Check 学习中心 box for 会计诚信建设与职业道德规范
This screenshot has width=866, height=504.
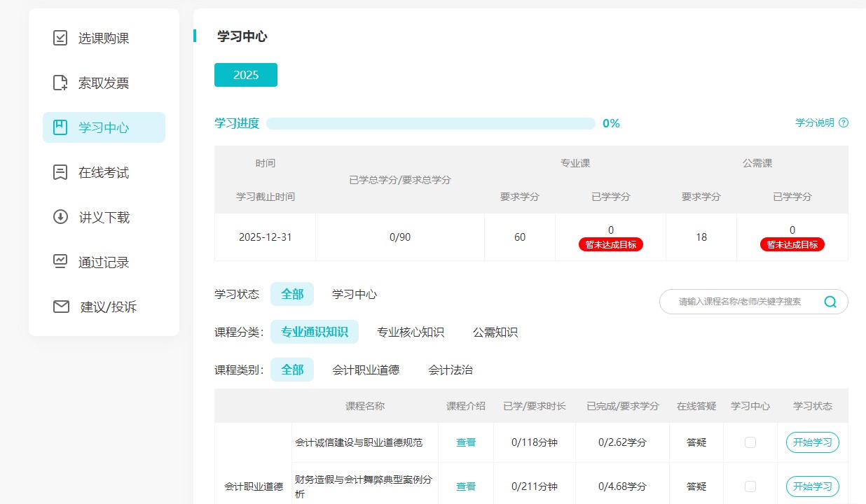coord(750,442)
